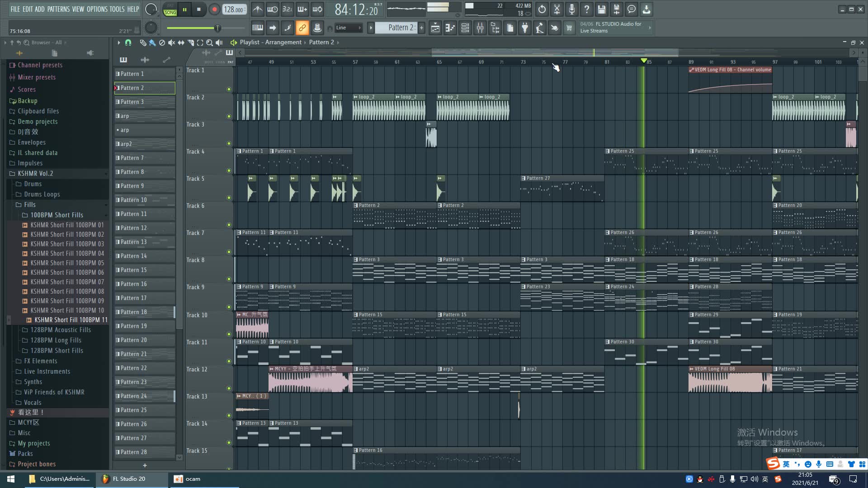Click the playlist zoom-in magnifier icon
The height and width of the screenshot is (488, 868).
[209, 42]
